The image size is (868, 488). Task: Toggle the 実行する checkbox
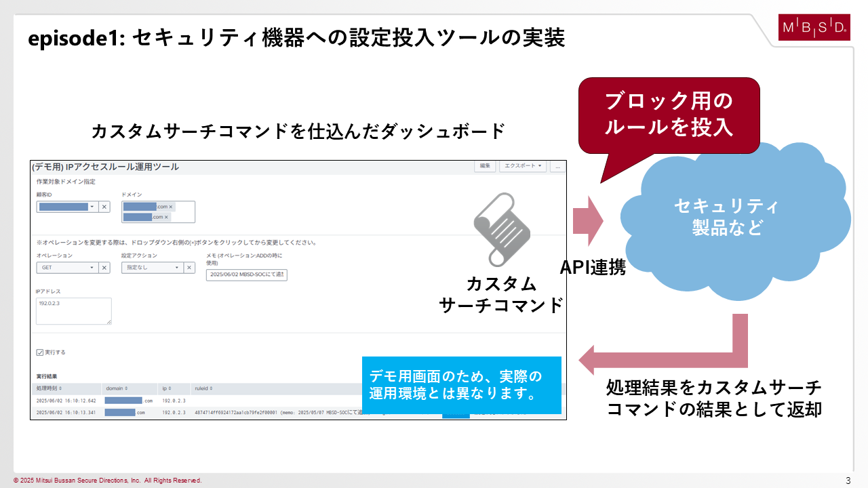[40, 352]
